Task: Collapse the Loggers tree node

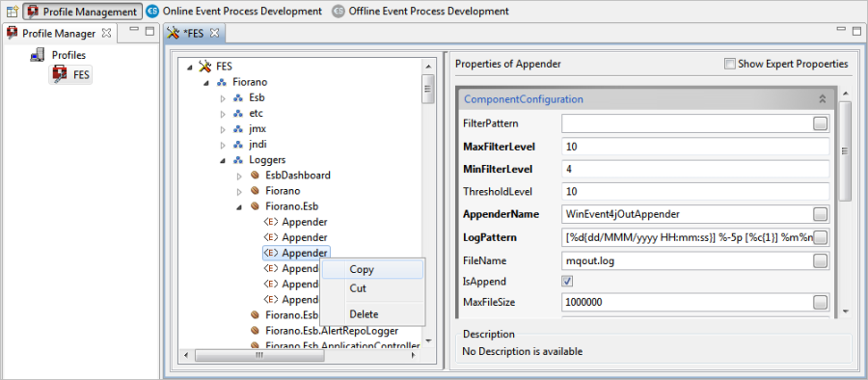Action: pyautogui.click(x=223, y=160)
